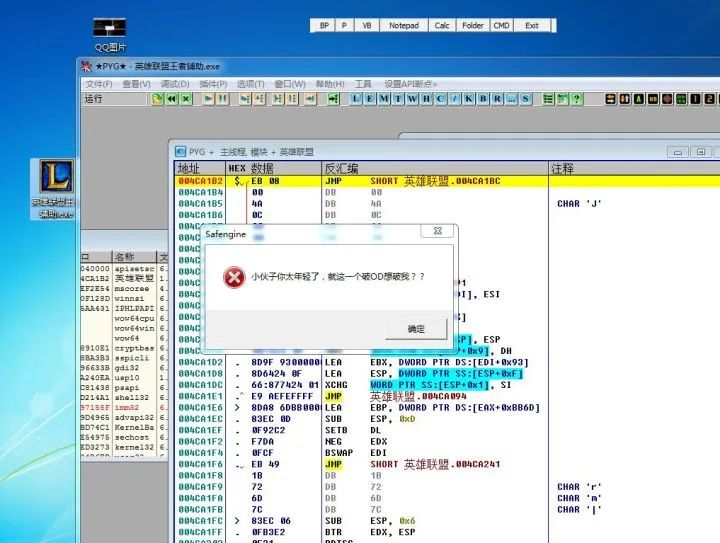Click the Notepad button in the top bar
This screenshot has height=543, width=720.
click(404, 26)
